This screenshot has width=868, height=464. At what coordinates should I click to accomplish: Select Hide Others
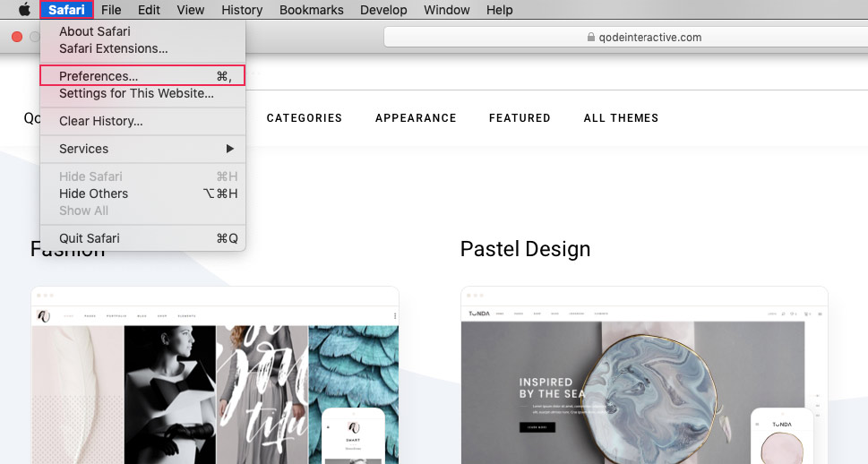click(142, 193)
